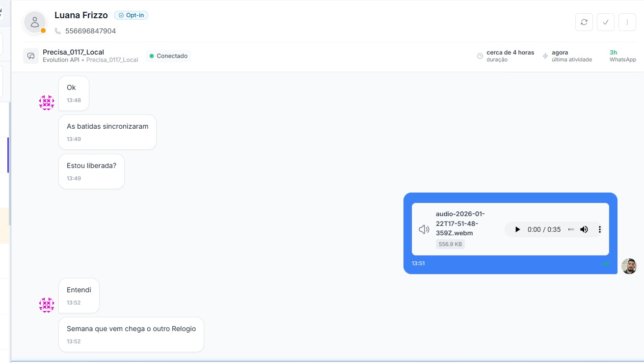Click the Conectado status badge
This screenshot has height=363, width=644.
point(168,56)
